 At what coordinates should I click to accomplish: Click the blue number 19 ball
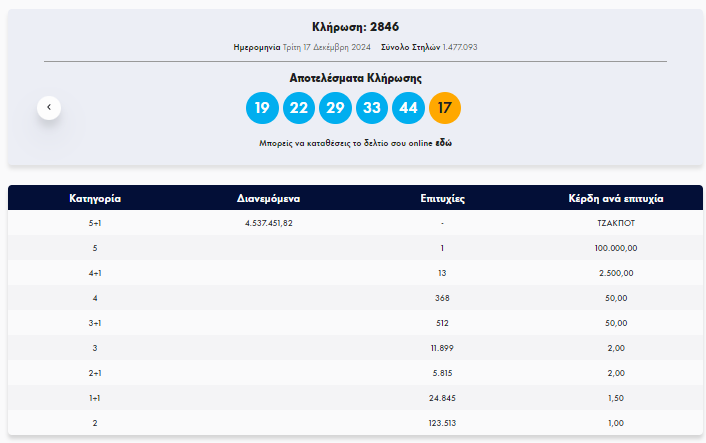(x=262, y=107)
